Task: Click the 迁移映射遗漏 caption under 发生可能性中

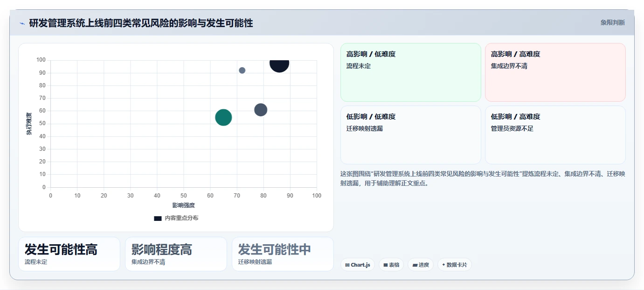Action: 255,262
